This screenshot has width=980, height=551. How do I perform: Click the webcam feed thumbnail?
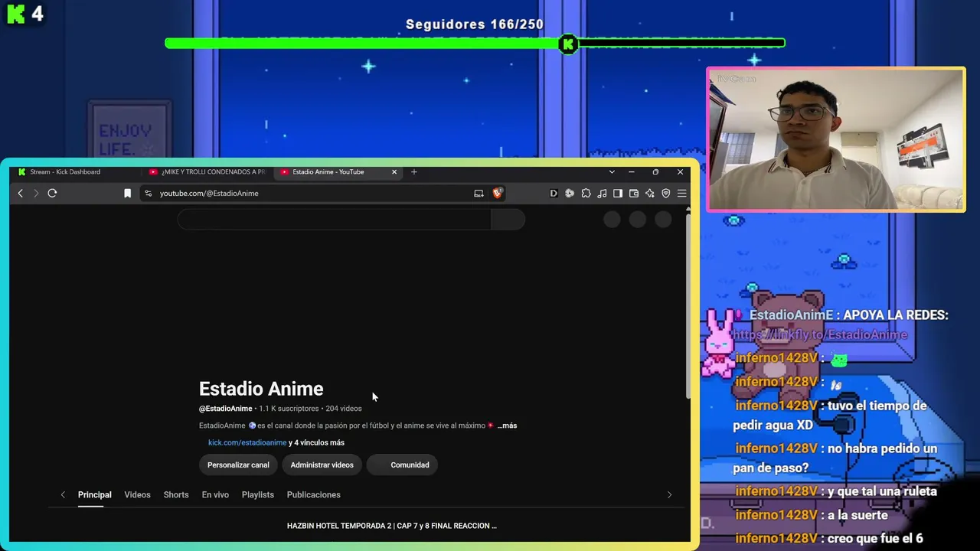click(836, 139)
